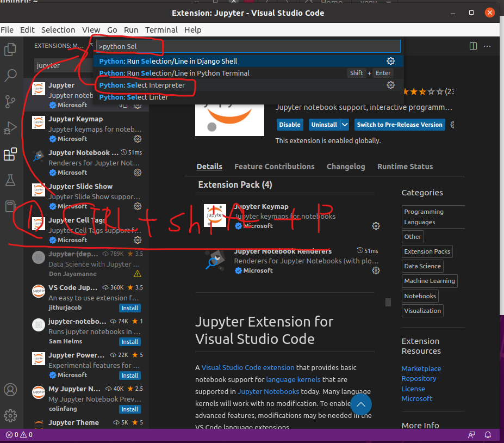Open the Go menu

tap(112, 30)
